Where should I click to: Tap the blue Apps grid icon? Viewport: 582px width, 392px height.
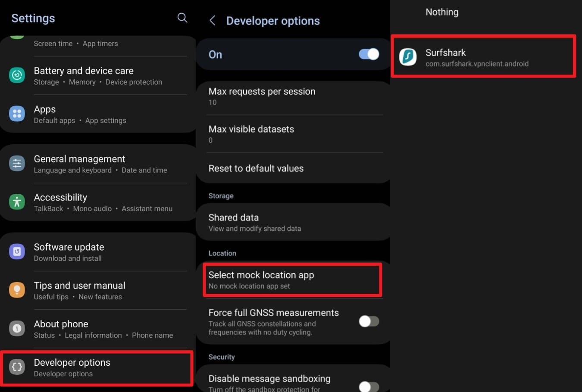(x=17, y=114)
